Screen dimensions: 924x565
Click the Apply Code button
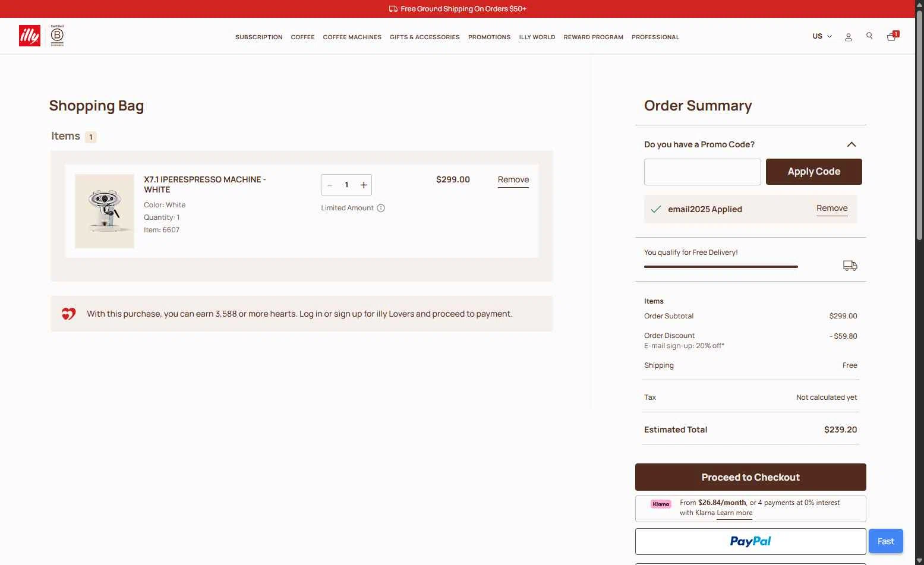[x=814, y=172]
